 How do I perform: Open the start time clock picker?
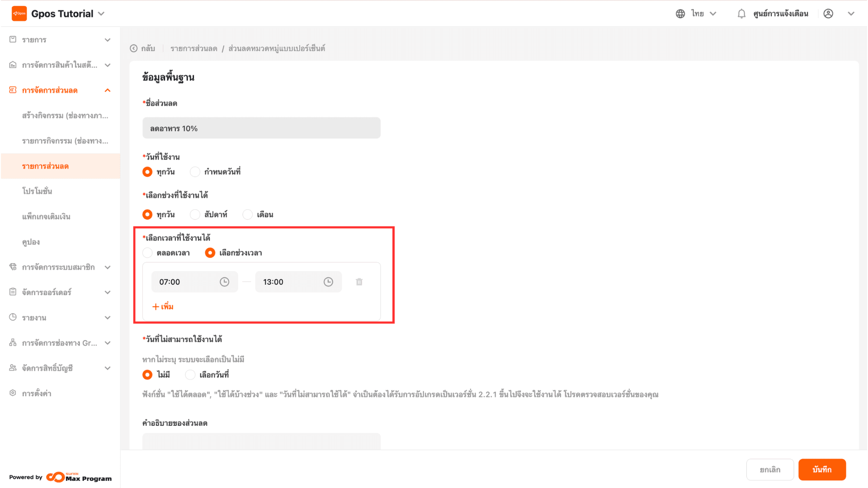(224, 282)
